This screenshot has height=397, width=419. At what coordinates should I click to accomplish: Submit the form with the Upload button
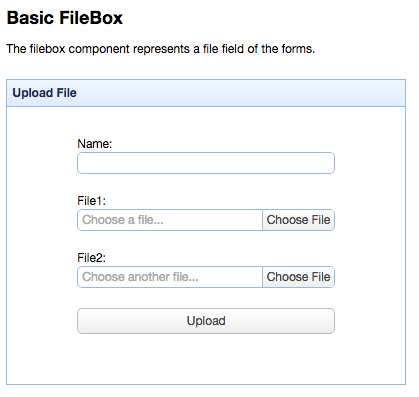point(206,321)
